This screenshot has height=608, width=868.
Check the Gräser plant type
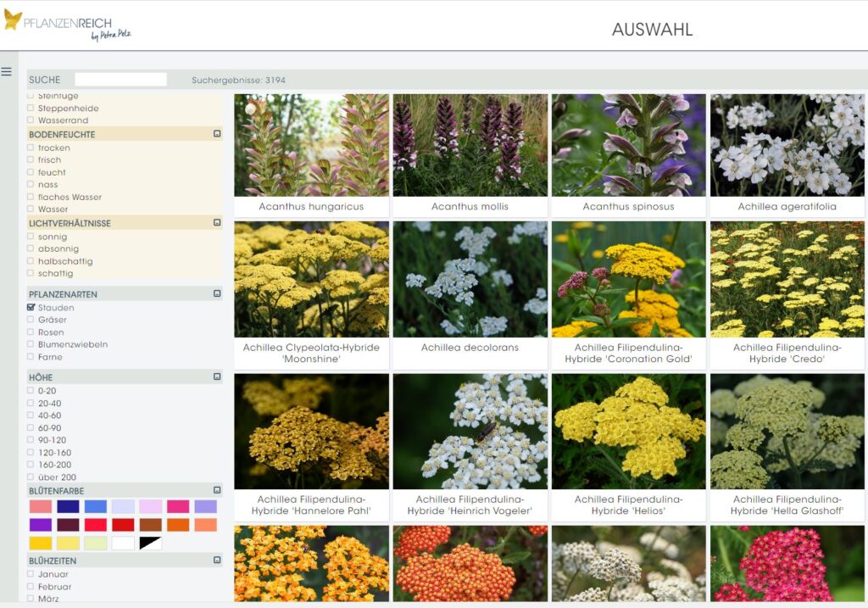(x=31, y=320)
